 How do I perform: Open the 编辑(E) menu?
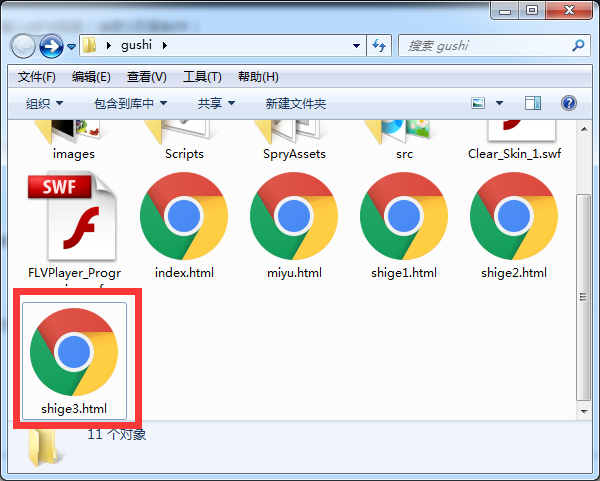(x=91, y=77)
